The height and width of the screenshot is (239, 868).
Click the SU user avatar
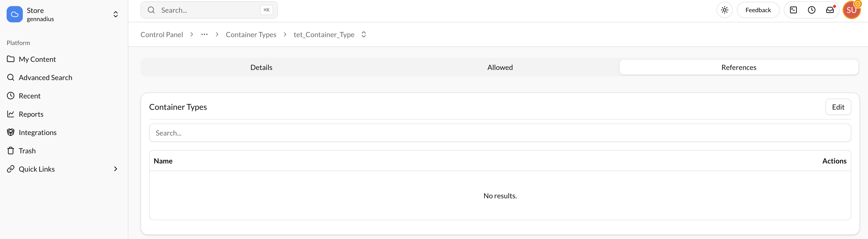pyautogui.click(x=852, y=10)
